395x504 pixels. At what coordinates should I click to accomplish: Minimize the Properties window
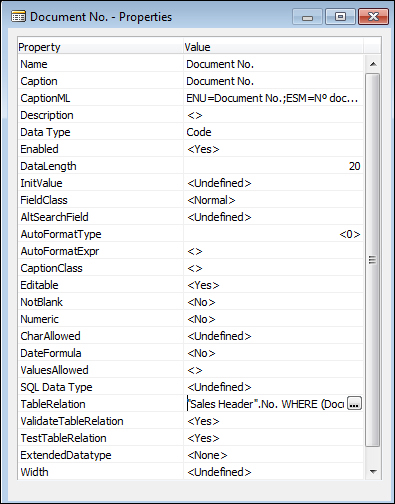click(307, 17)
